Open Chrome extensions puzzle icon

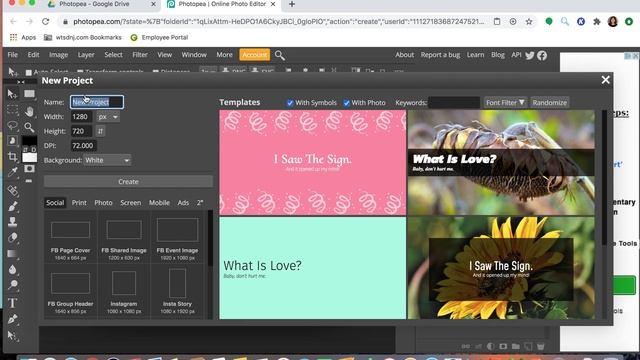597,22
